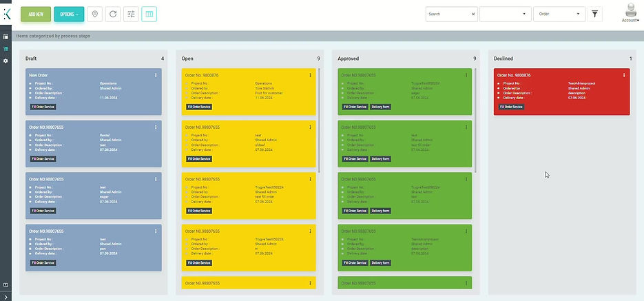Viewport: 644px width, 301px height.
Task: Open kebab menu on Approved 'eager' card
Action: tap(466, 75)
